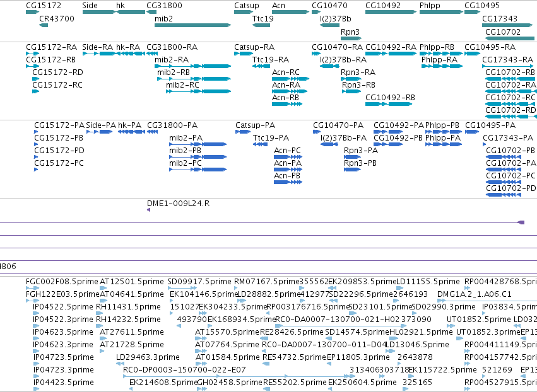Select protein CG10702-PD

(x=504, y=195)
